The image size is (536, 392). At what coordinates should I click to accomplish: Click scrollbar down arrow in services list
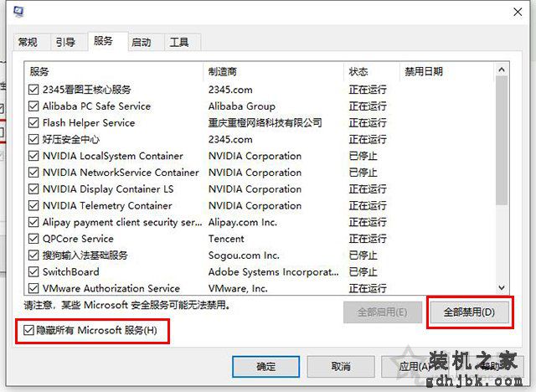pyautogui.click(x=502, y=288)
